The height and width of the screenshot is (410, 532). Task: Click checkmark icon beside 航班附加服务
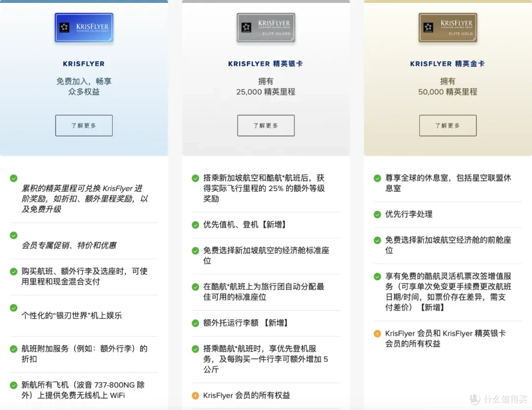[x=14, y=349]
